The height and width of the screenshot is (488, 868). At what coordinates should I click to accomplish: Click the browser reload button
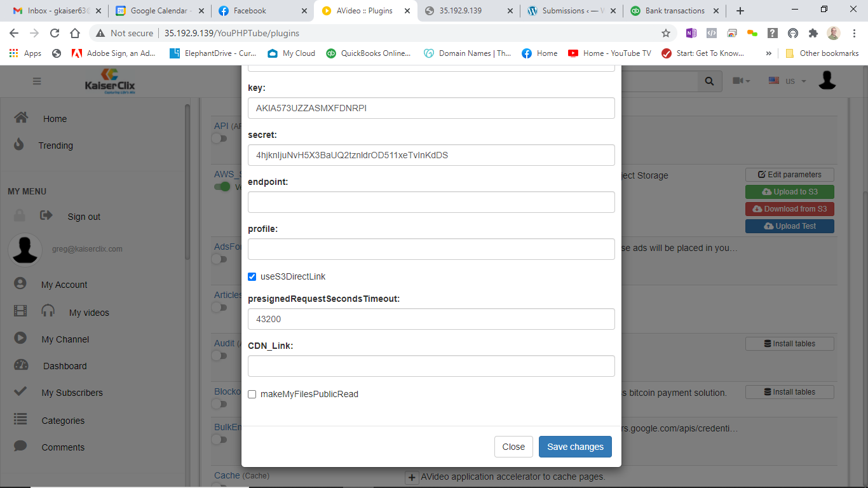tap(55, 33)
